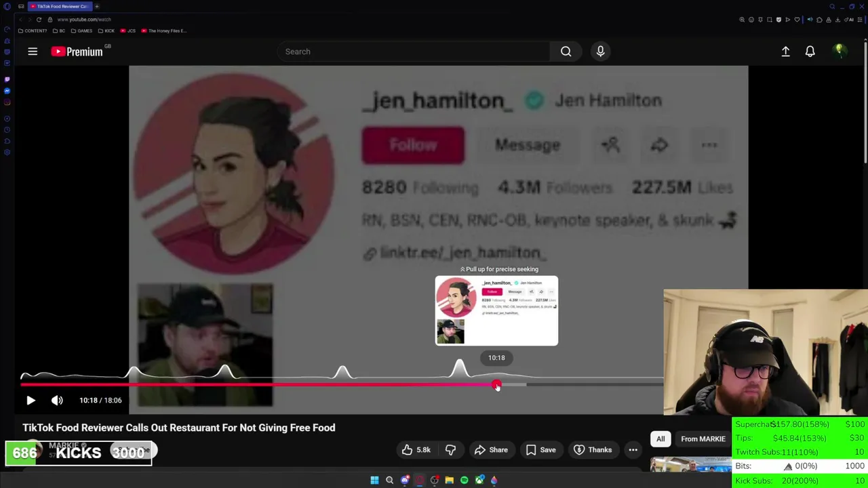Open the CONTENT? bookmarks folder
The width and height of the screenshot is (868, 488).
coord(33,30)
